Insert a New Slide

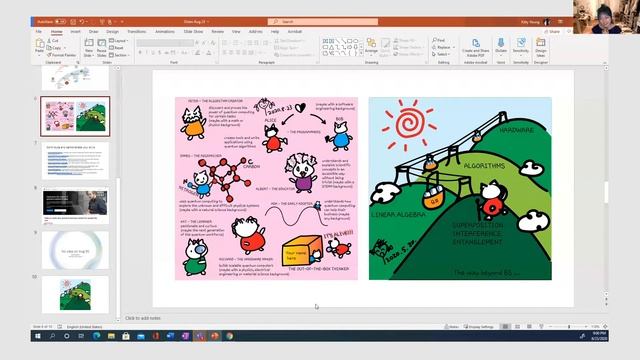89,48
